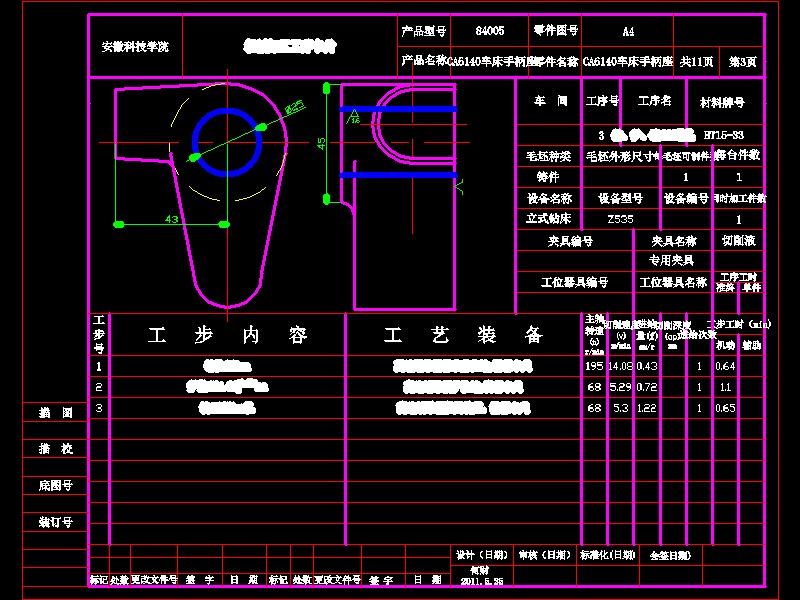Select the 描图 side label
This screenshot has width=800, height=600.
[x=56, y=412]
